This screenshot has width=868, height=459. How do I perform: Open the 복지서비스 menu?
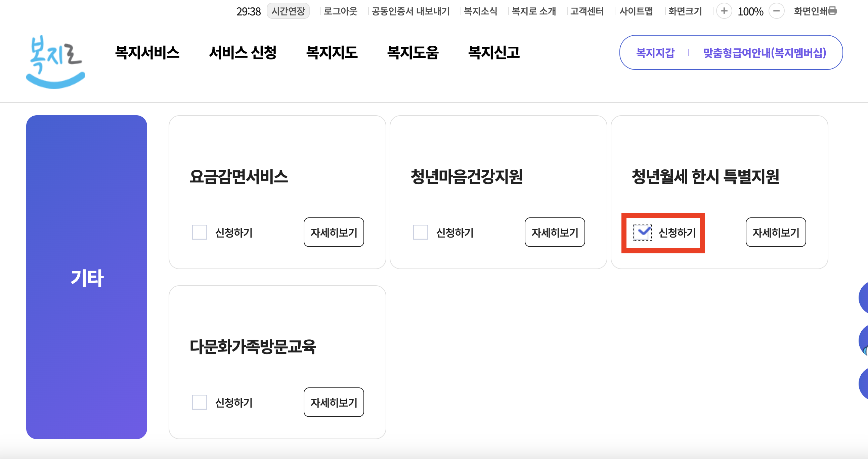pos(147,53)
